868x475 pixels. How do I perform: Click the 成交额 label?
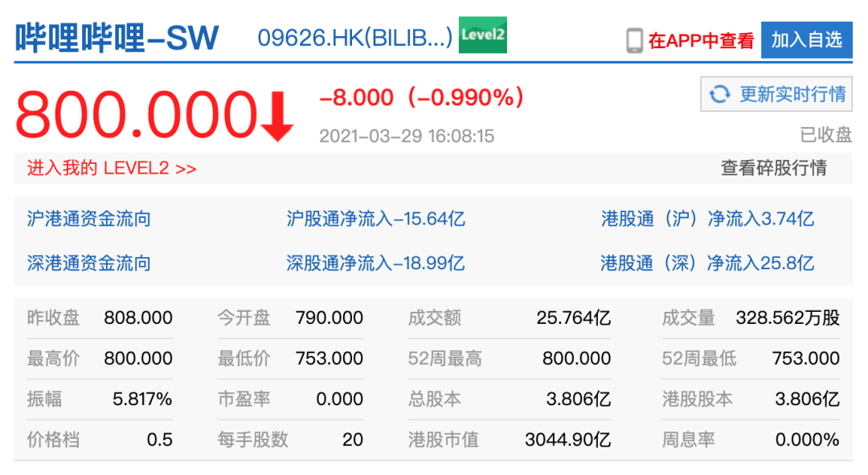point(435,317)
